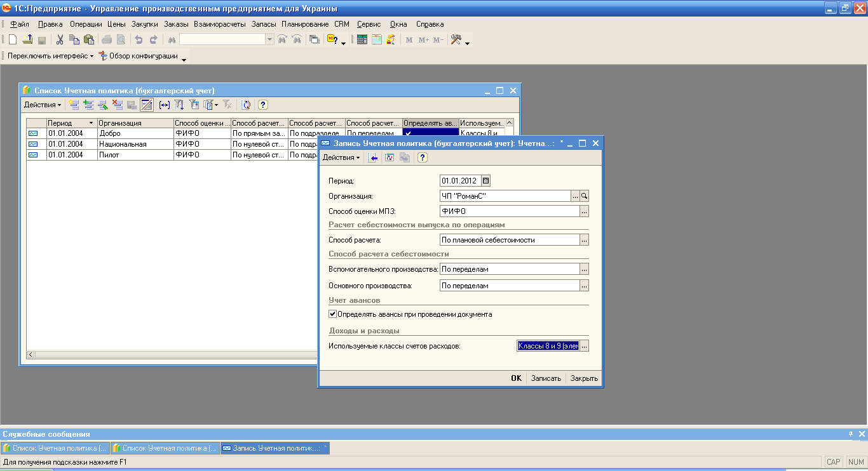Click Redo arrow icon in main toolbar
The image size is (868, 471).
pyautogui.click(x=153, y=39)
